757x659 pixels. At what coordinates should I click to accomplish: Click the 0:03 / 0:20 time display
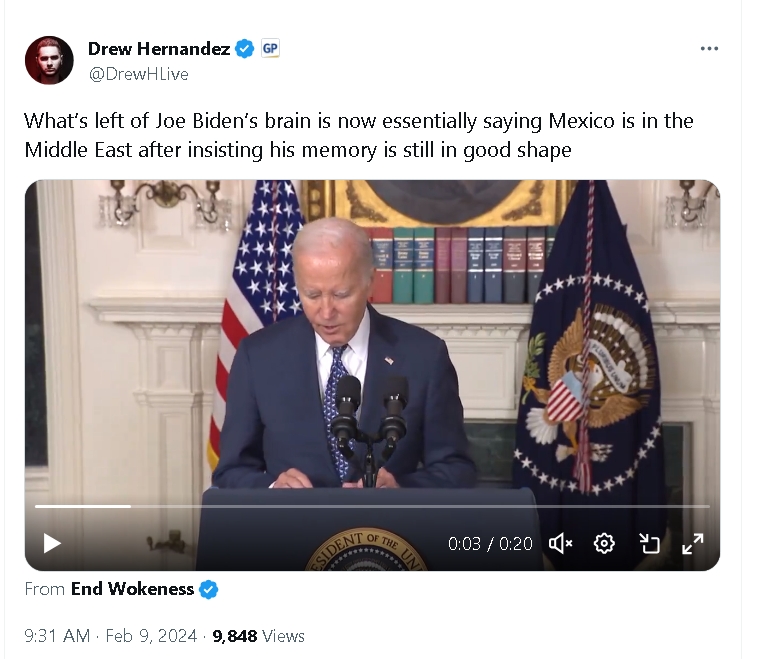(x=490, y=544)
